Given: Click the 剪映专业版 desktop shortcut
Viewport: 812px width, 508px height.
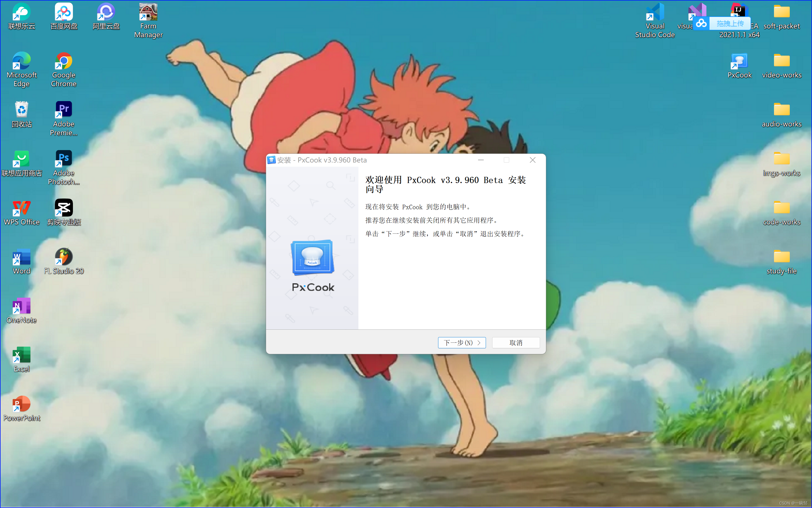Looking at the screenshot, I should (x=64, y=213).
